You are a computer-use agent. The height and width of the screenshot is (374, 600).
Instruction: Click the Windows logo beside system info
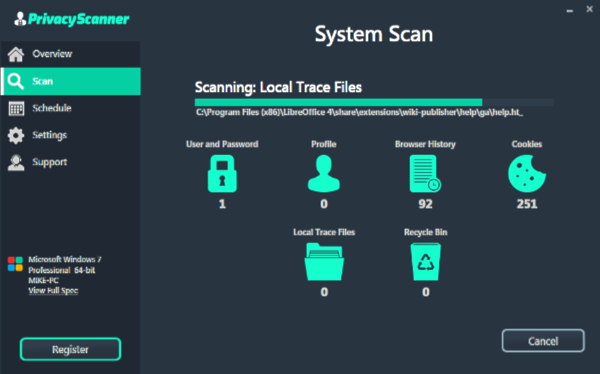tap(15, 264)
